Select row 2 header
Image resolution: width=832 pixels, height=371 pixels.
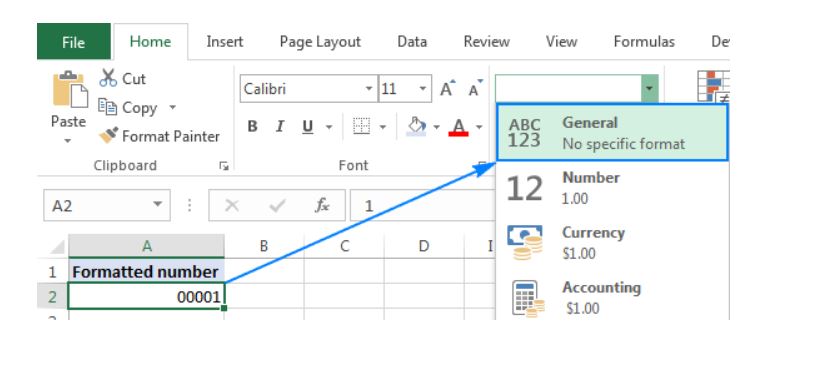(x=53, y=297)
